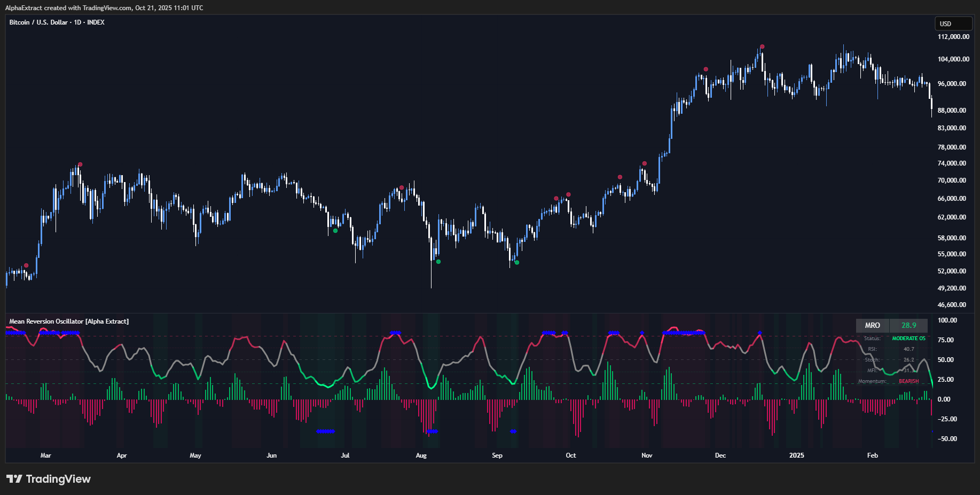Viewport: 980px width, 495px height.
Task: Click the -50.00 oscillator scale label
Action: click(x=947, y=439)
